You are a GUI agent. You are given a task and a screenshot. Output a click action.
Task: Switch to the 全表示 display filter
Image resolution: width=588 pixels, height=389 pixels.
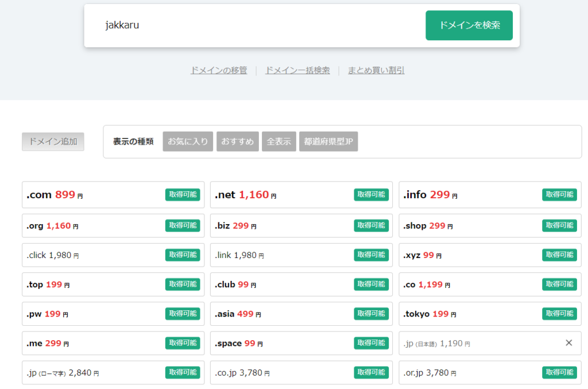[279, 141]
